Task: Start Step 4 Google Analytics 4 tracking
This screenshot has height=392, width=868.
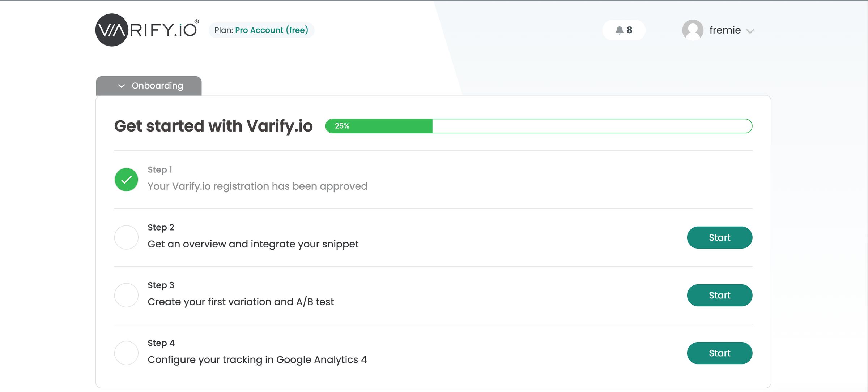Action: 719,353
